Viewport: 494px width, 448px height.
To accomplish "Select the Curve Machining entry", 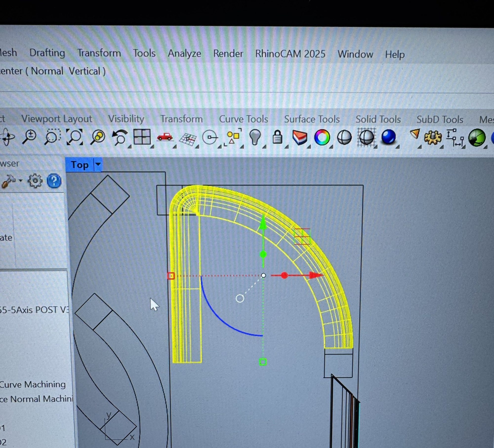I will tap(33, 384).
